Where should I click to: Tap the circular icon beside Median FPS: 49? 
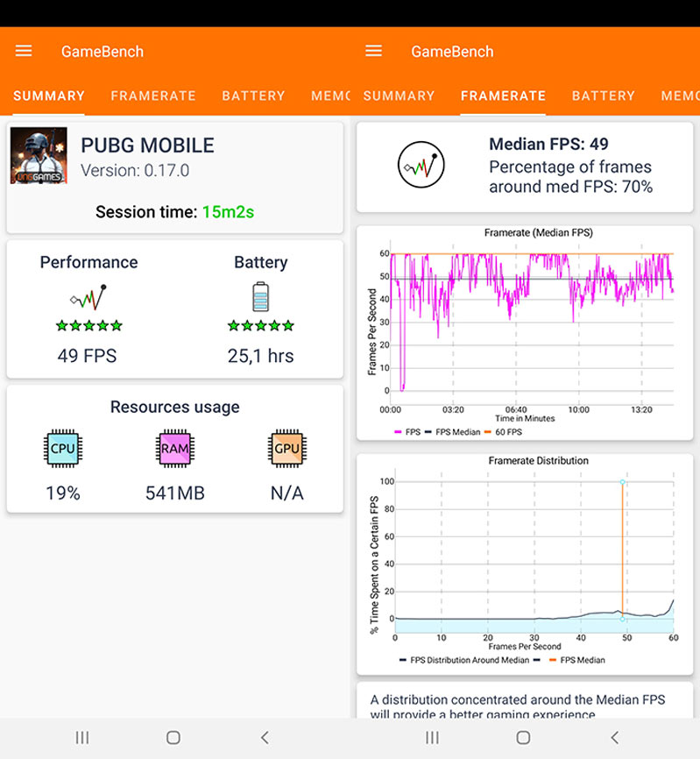click(x=421, y=165)
